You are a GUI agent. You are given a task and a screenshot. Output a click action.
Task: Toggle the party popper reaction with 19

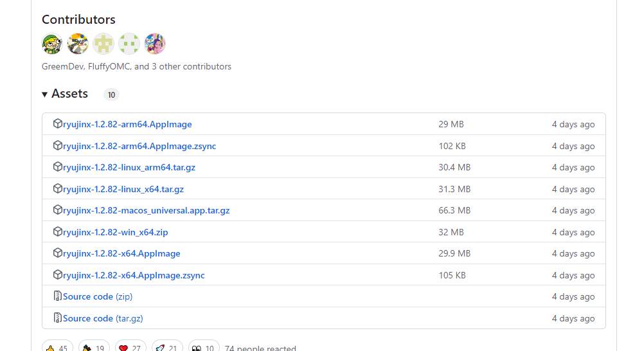click(x=94, y=347)
